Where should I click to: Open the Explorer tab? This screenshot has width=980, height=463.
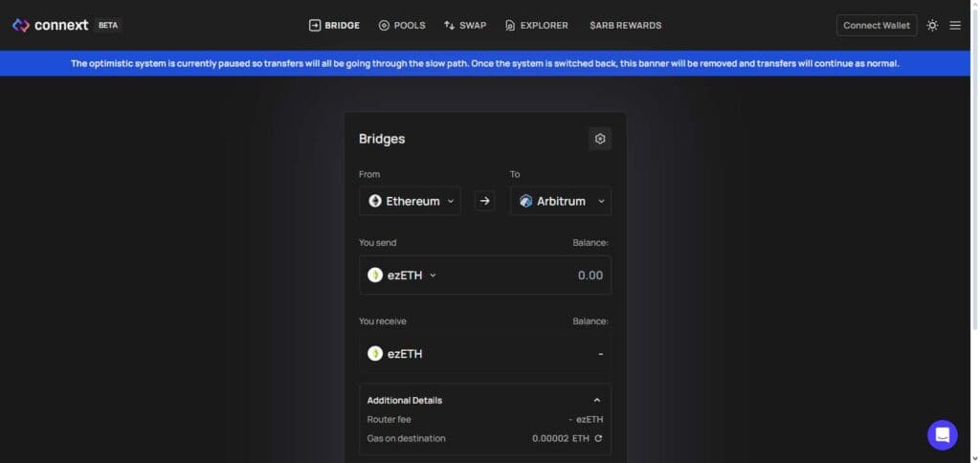[536, 26]
